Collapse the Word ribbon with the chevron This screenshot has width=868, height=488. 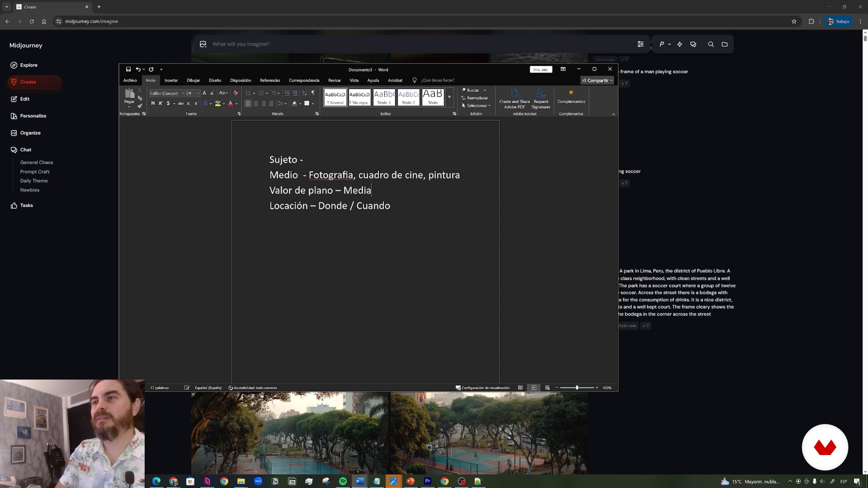(614, 114)
